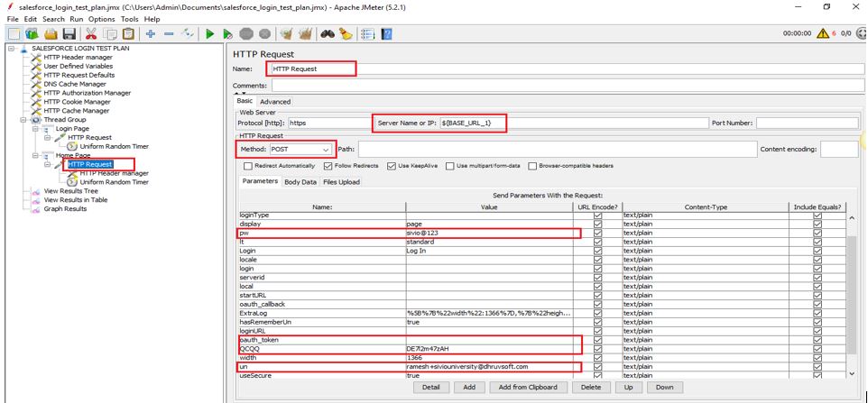Click the Test Plan flask icon in tree
This screenshot has height=403, width=868.
click(x=23, y=49)
